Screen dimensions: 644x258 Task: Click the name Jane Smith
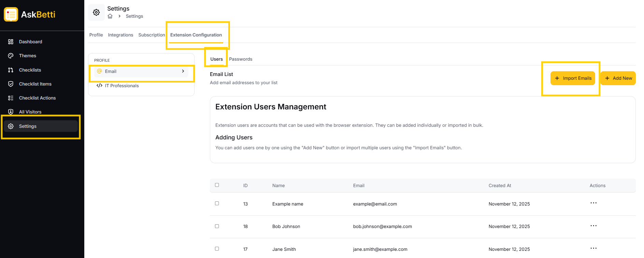pyautogui.click(x=284, y=249)
